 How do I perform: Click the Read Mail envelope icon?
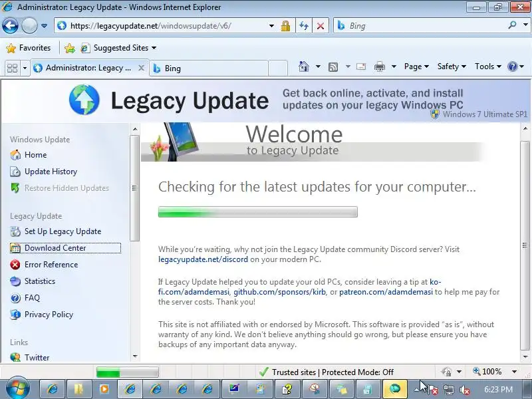click(x=361, y=66)
